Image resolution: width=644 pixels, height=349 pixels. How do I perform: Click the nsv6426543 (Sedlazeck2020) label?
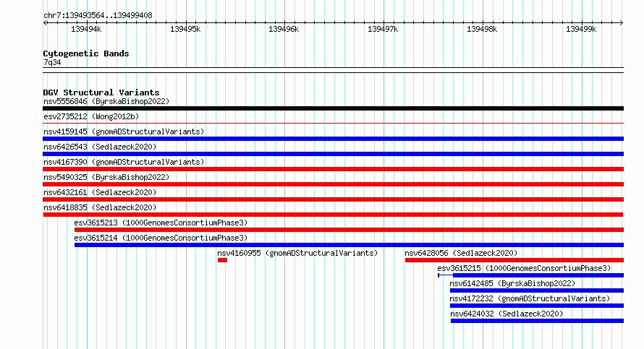(100, 147)
